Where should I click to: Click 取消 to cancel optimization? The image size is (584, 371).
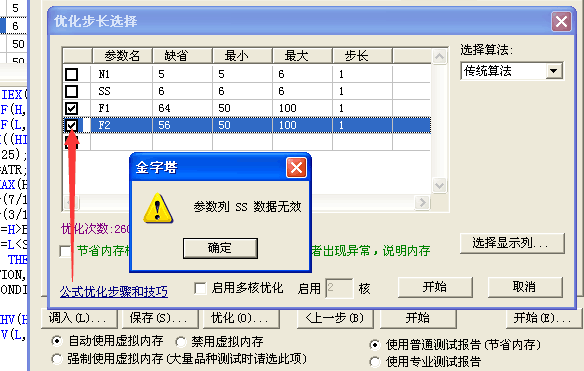[x=525, y=287]
